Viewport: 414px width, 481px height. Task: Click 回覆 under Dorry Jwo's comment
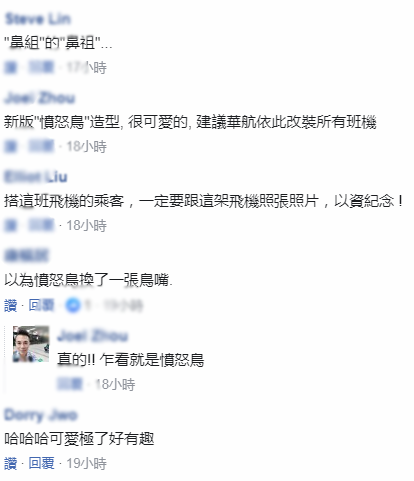[41, 463]
